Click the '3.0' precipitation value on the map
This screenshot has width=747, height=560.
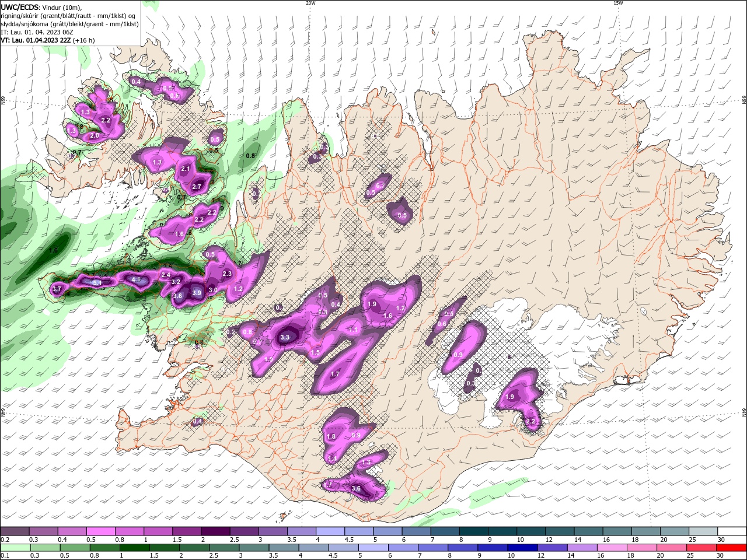point(213,290)
